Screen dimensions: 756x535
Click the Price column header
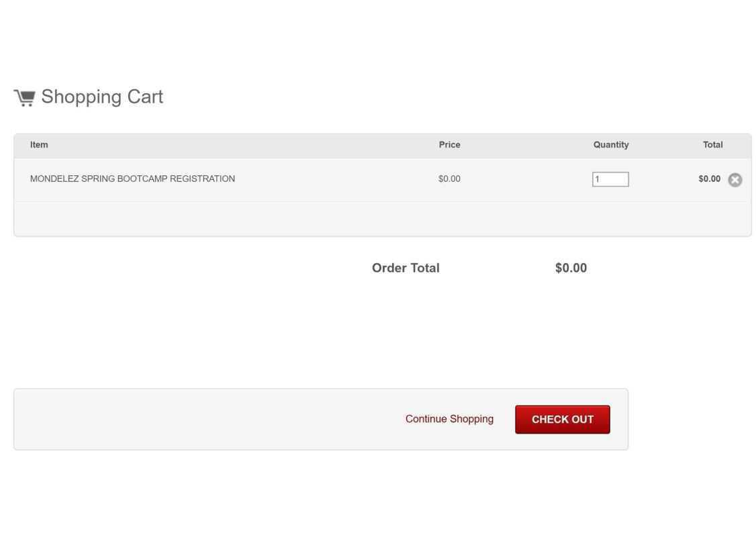449,145
